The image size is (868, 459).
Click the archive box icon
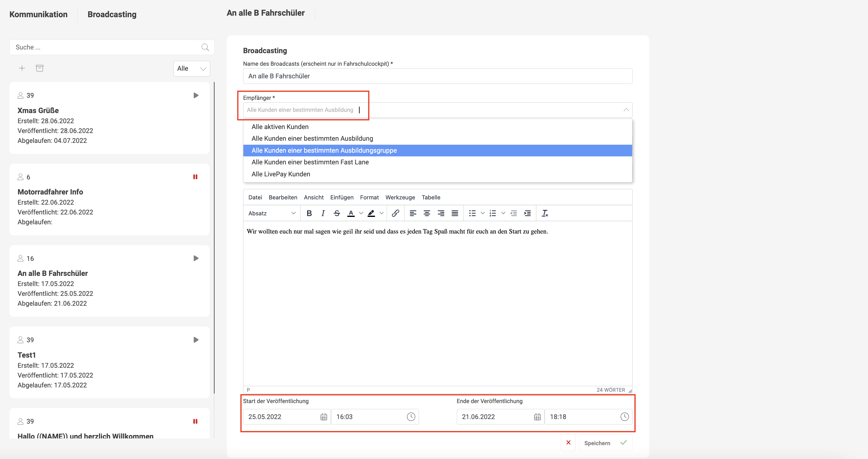(x=40, y=69)
